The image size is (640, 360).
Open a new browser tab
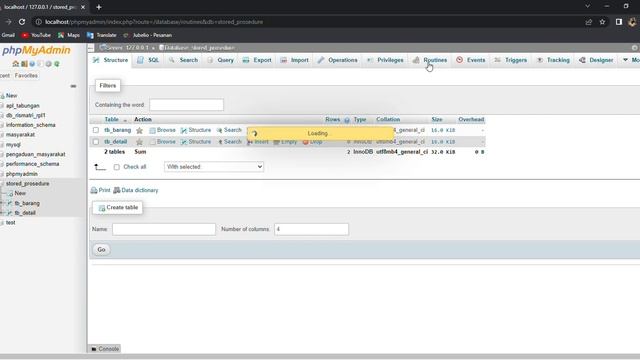tap(99, 7)
